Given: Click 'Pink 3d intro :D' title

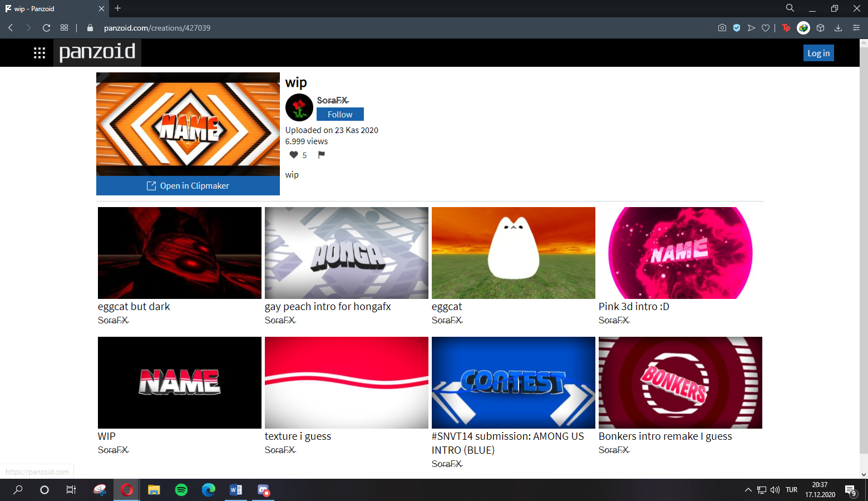Looking at the screenshot, I should pyautogui.click(x=634, y=307).
